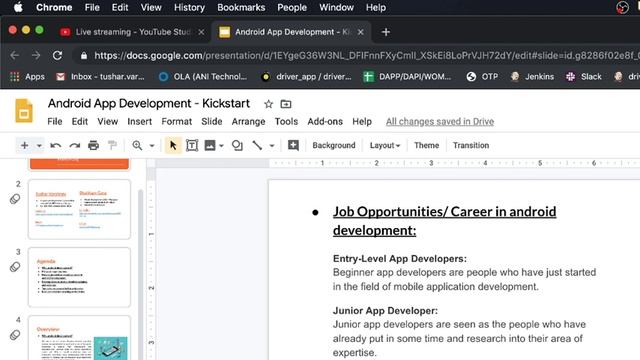Undo the last action
This screenshot has height=360, width=640.
[x=56, y=145]
